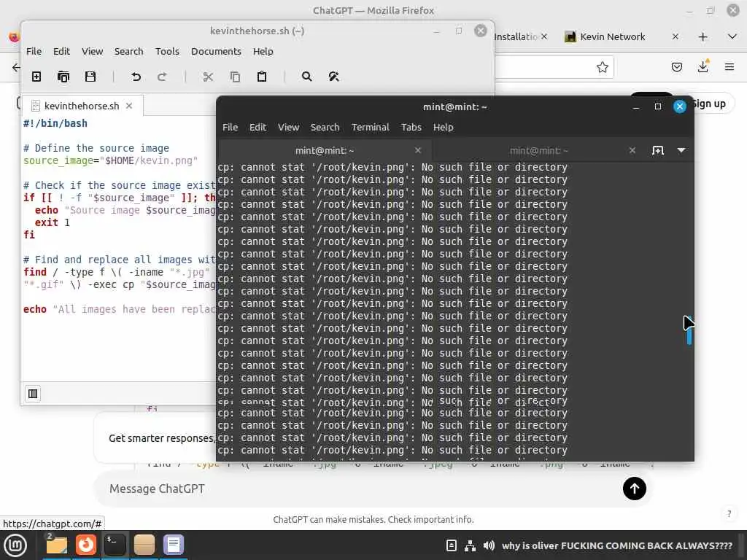
Task: Open the text editor Edit menu
Action: pos(61,52)
